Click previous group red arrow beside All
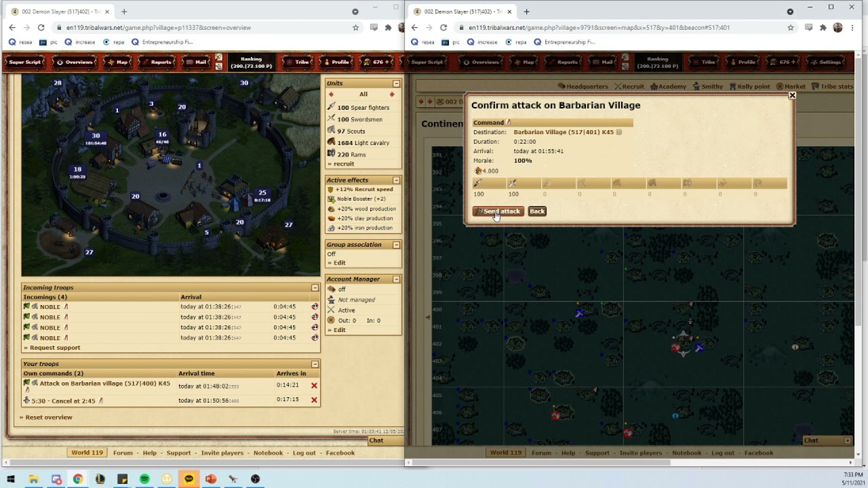 [331, 94]
